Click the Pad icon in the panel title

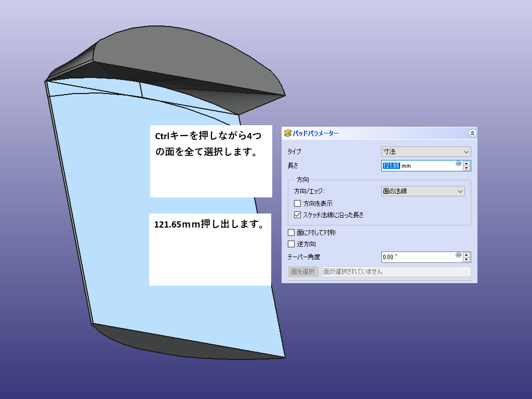point(287,134)
